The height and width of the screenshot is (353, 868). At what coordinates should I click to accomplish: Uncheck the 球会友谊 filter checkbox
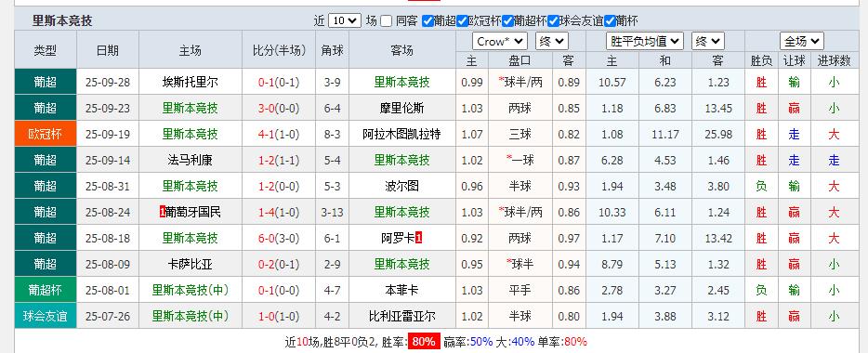553,21
